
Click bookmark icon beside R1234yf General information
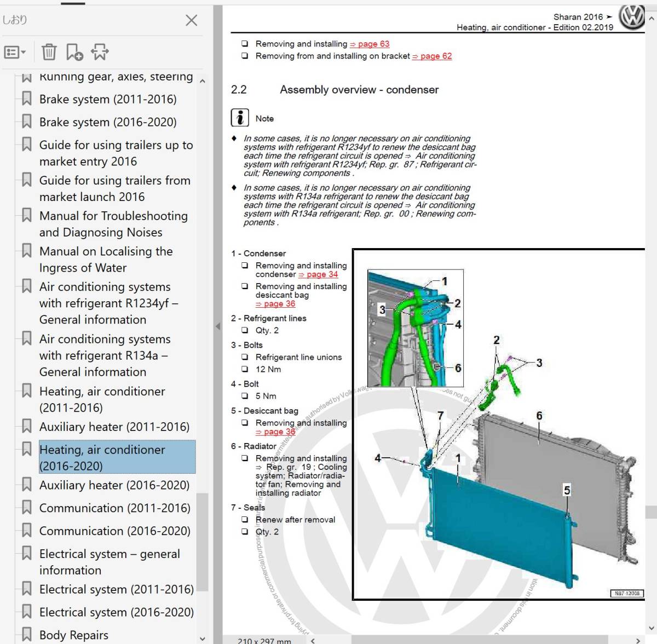pos(26,286)
